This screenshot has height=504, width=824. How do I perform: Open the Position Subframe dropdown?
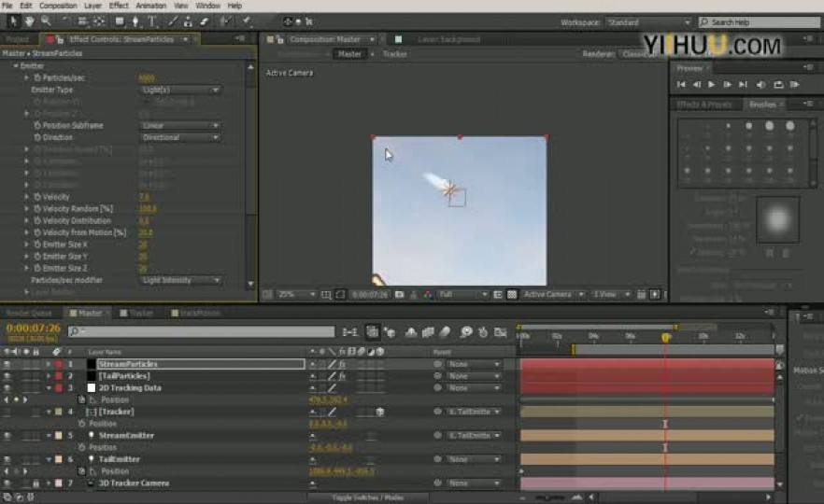pyautogui.click(x=180, y=125)
